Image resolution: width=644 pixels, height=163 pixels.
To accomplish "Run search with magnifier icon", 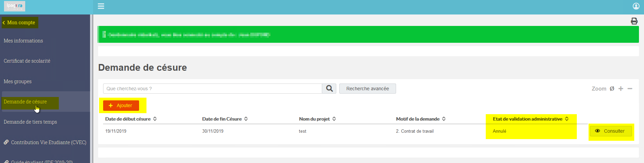I will (329, 89).
